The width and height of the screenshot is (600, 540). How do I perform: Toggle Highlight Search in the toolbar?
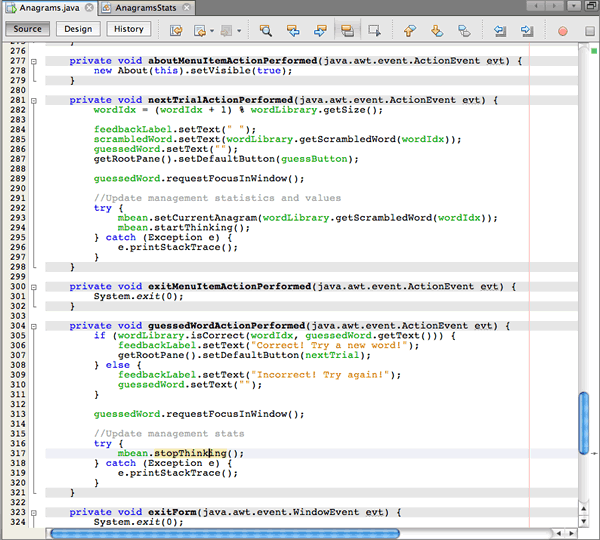(x=347, y=30)
